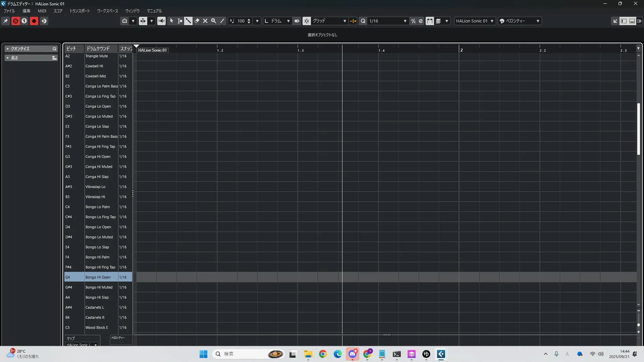Toggle the Snap on/off button
This screenshot has height=362, width=644.
tap(307, 21)
